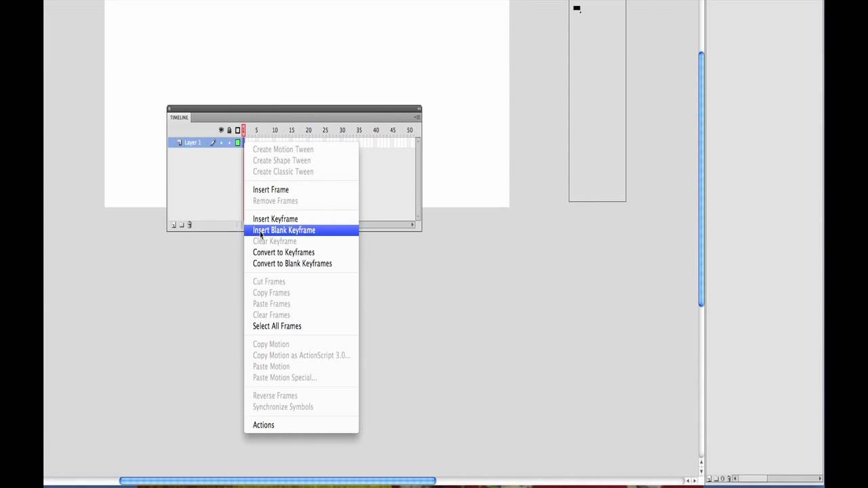Viewport: 868px width, 488px height.
Task: Click timeline horizontal scroll right arrow
Action: coord(412,225)
